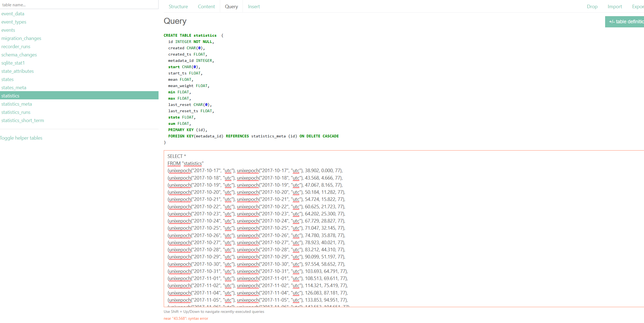Screen dimensions: 644x323
Task: Click the Import link
Action: pos(615,7)
